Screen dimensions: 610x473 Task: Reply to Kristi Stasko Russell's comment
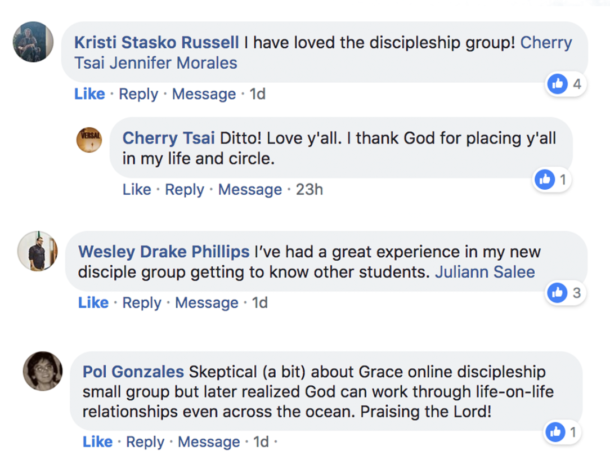coord(138,94)
